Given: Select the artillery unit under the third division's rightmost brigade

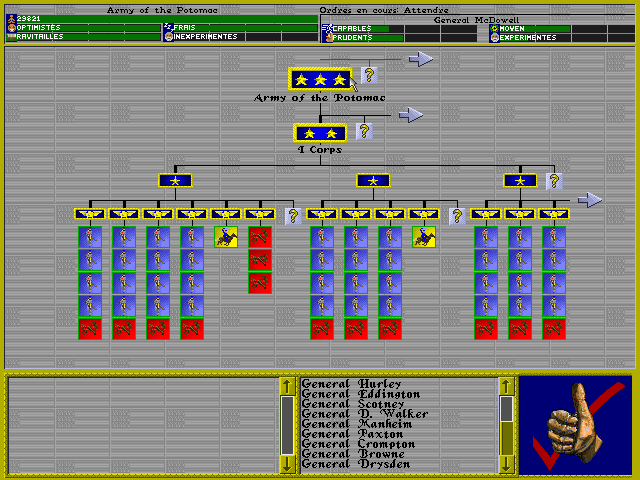Looking at the screenshot, I should coord(554,329).
